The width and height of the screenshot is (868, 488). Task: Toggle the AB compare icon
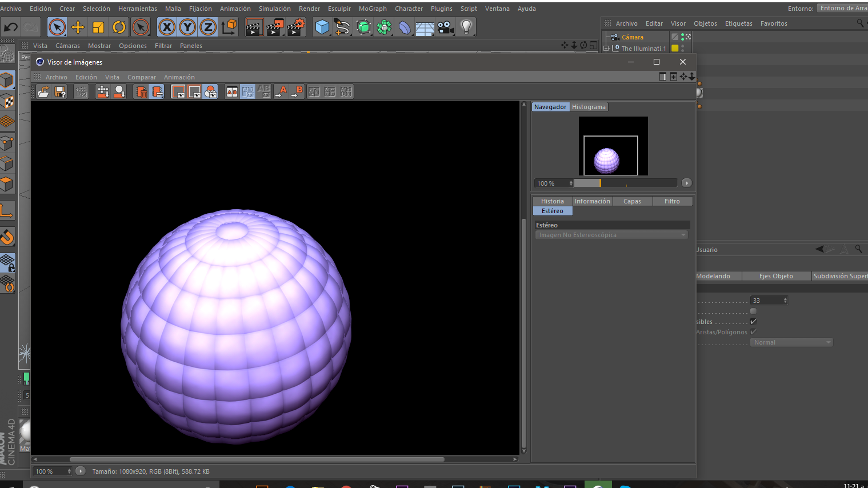pyautogui.click(x=231, y=91)
